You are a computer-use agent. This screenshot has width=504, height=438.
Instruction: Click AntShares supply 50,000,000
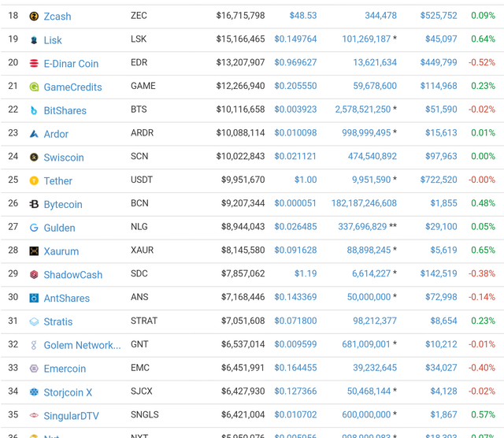pyautogui.click(x=369, y=297)
